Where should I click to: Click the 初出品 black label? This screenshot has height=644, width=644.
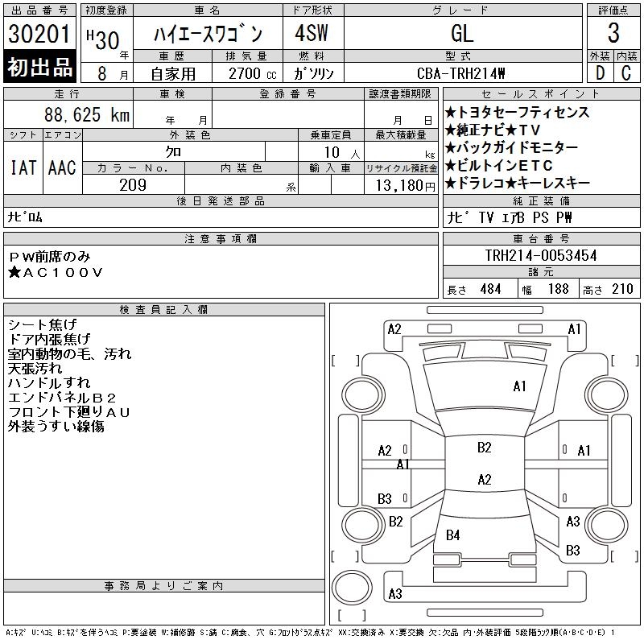point(39,67)
